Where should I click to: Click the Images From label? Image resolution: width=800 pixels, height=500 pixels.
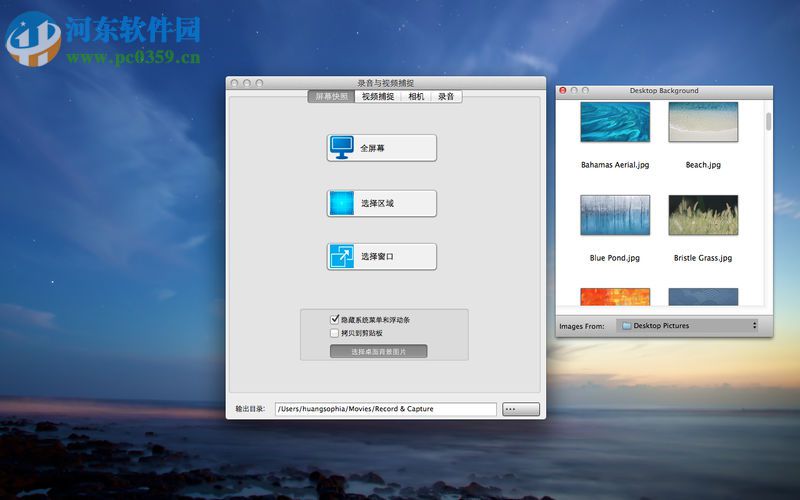582,326
